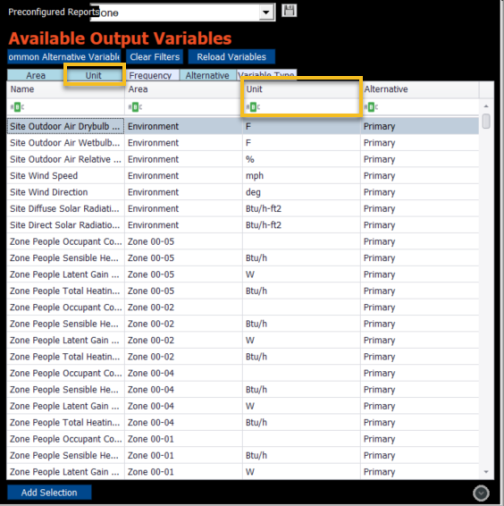Select Zone People Latent Gain for Zone 00-02

coord(243,340)
